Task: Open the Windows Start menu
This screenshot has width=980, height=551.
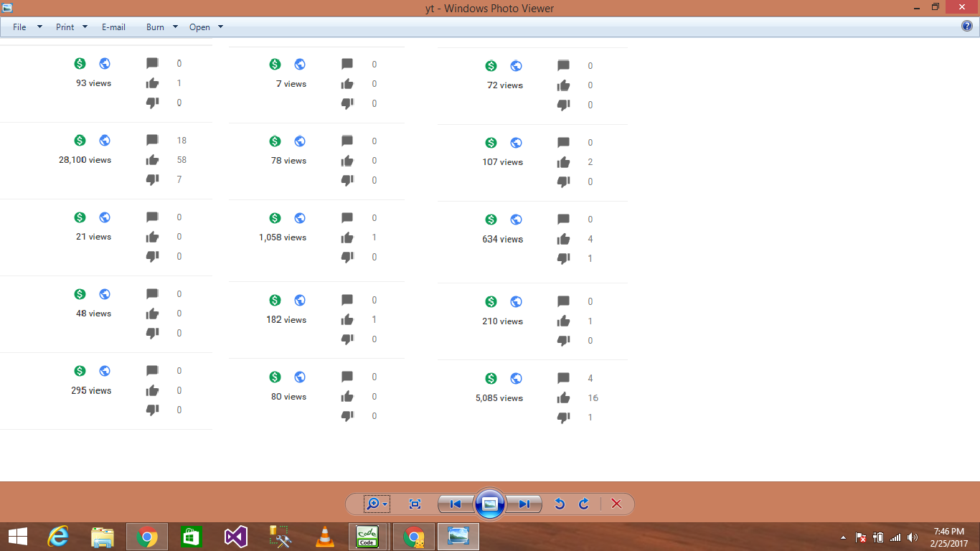Action: pos(18,536)
